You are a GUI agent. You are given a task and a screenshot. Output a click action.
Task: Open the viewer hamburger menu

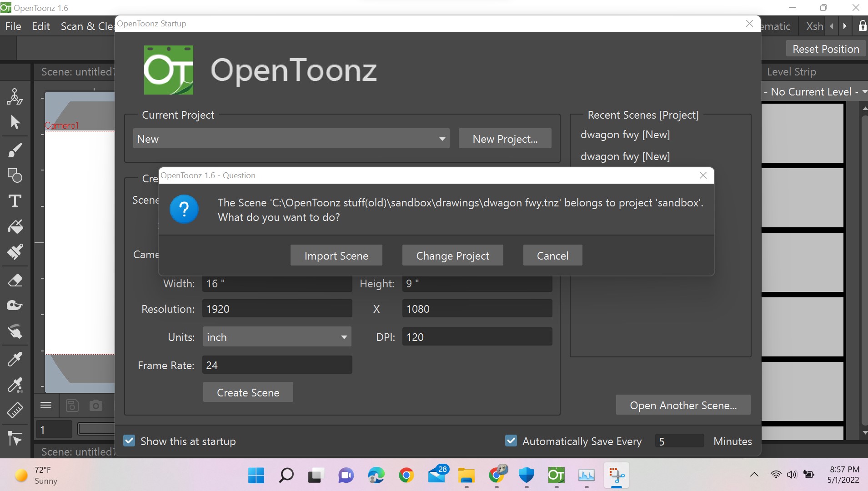point(45,405)
